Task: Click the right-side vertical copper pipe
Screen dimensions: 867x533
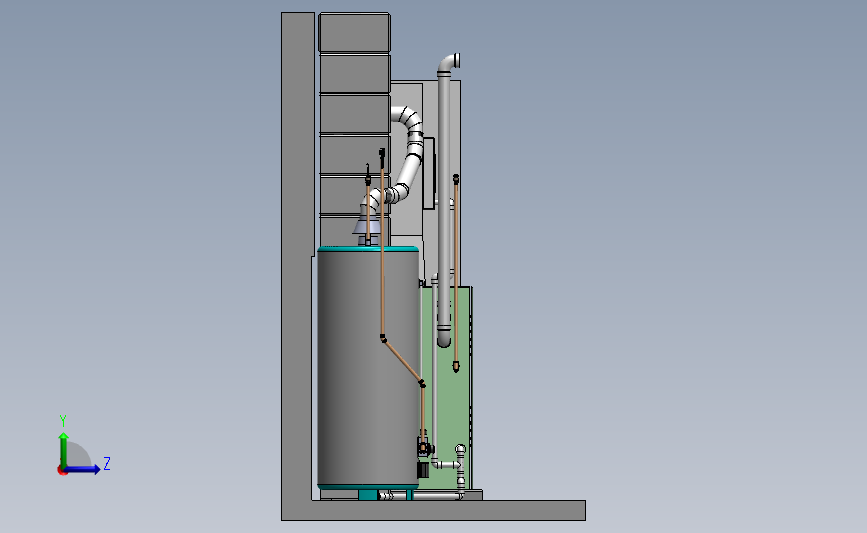Action: pyautogui.click(x=456, y=273)
